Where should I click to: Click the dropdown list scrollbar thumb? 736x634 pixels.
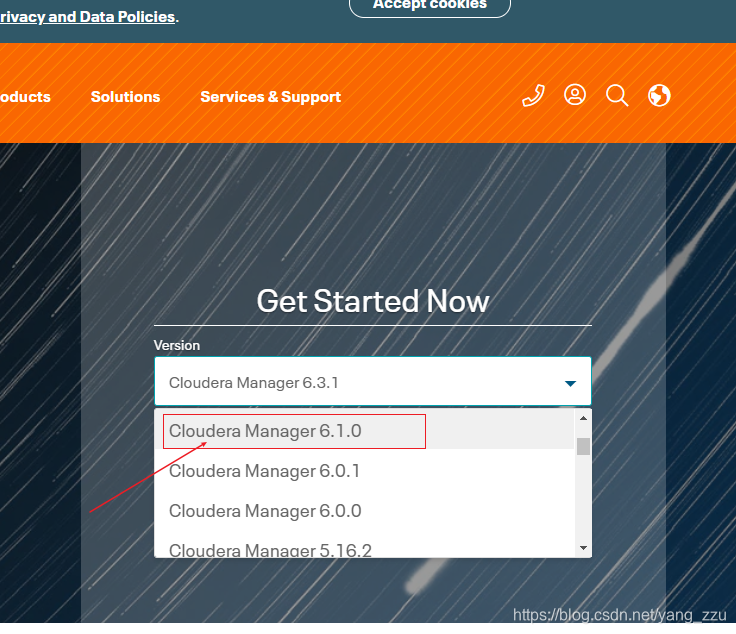click(583, 446)
